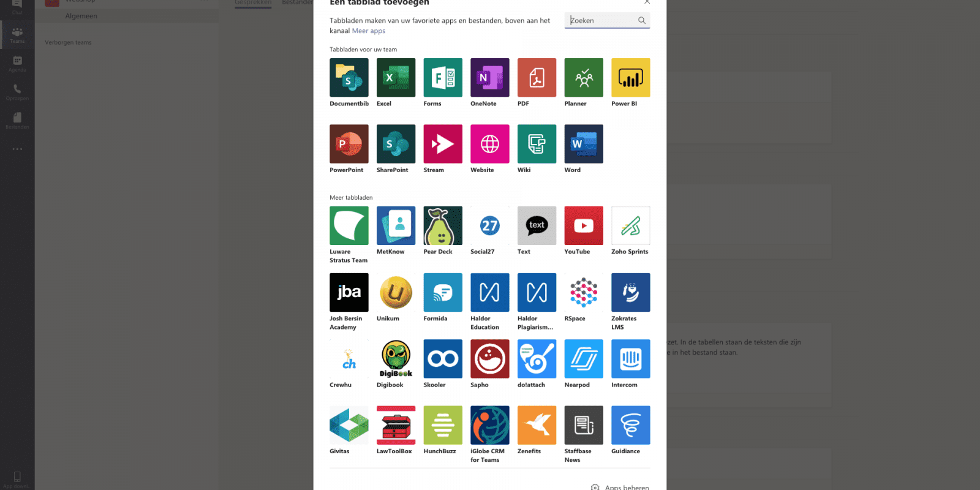Open Agenda in the left sidebar
The image size is (980, 490).
(x=17, y=64)
